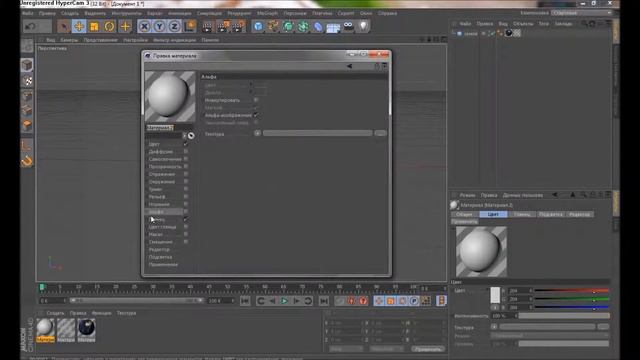Jump to the end of the timeline
The height and width of the screenshot is (360, 640).
(x=324, y=301)
